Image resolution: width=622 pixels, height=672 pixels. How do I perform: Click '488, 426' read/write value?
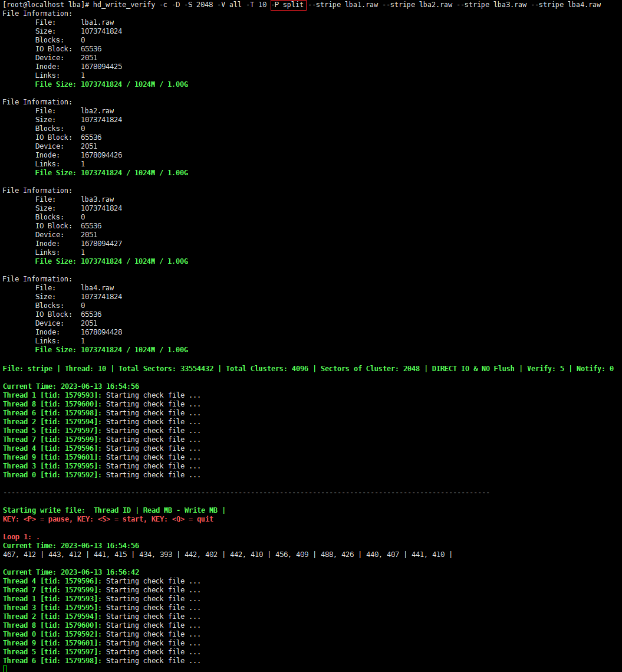pyautogui.click(x=337, y=555)
